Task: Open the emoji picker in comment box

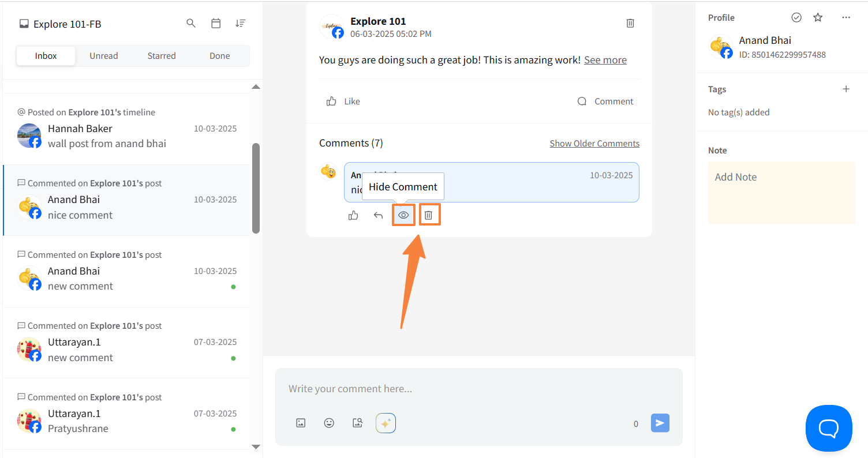Action: pyautogui.click(x=329, y=423)
